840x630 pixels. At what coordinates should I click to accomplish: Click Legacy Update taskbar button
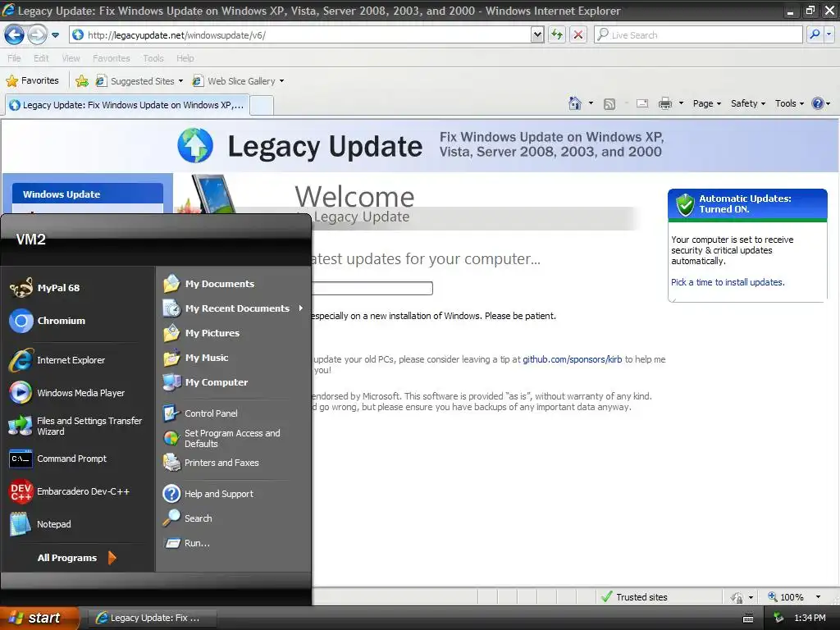tap(152, 618)
